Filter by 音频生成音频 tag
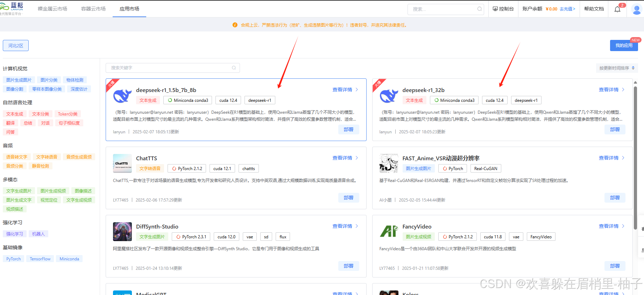This screenshot has height=295, width=644. [79, 157]
